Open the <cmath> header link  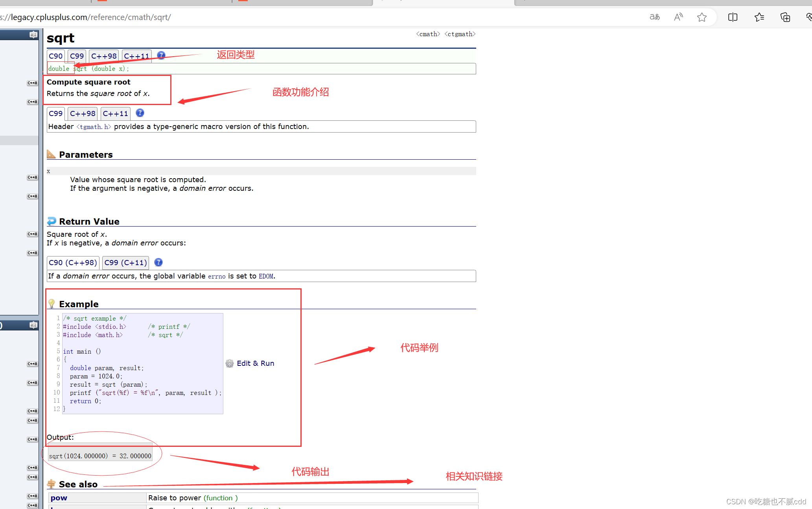pos(428,34)
